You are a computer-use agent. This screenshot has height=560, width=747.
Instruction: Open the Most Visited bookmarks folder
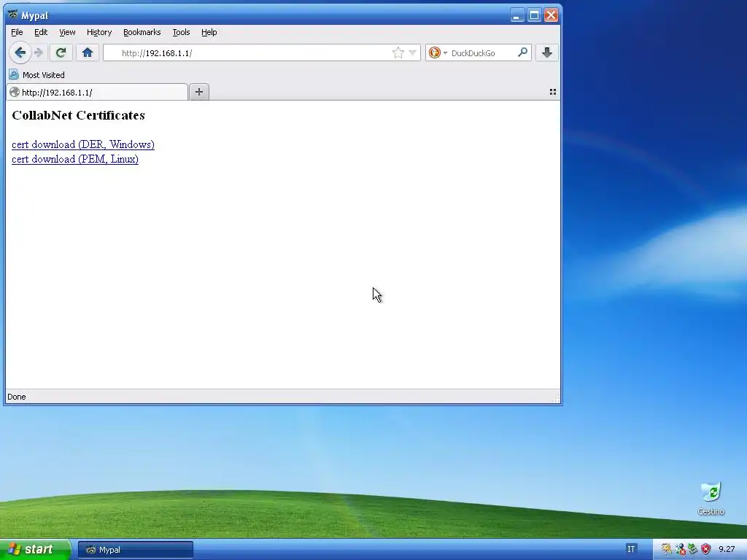tap(36, 75)
